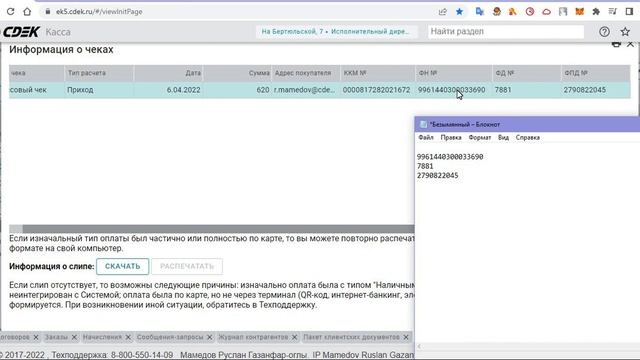Open the MetaMask fox extension icon
The width and height of the screenshot is (640, 360).
coord(580,12)
